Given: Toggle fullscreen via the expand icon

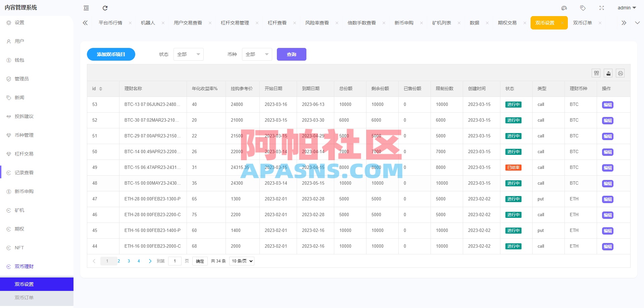Looking at the screenshot, I should click(602, 8).
